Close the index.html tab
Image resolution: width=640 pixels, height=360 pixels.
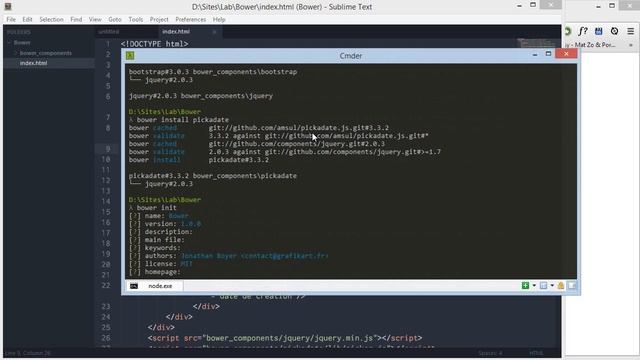pos(214,32)
